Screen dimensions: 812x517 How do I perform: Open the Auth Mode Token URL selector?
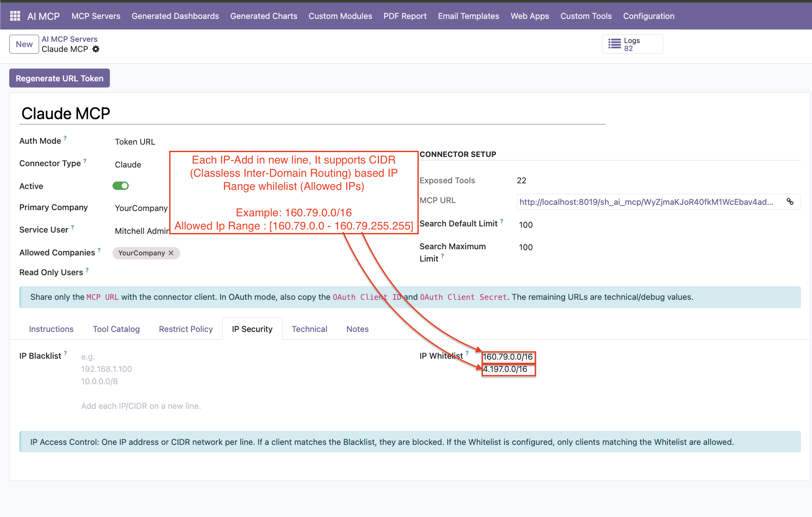click(135, 142)
